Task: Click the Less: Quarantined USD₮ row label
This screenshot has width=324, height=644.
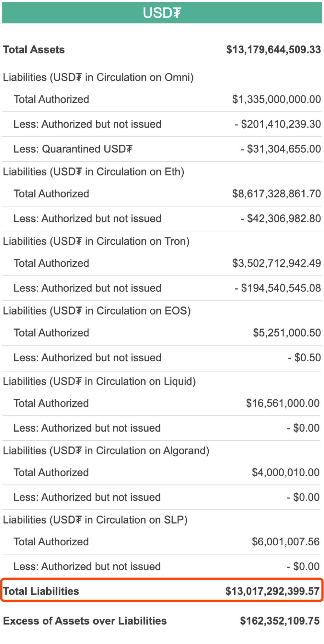Action: click(x=73, y=149)
